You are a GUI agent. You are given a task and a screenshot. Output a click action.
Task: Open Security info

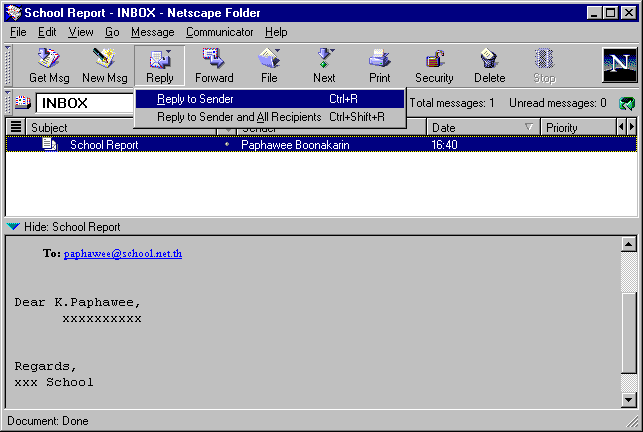[434, 66]
